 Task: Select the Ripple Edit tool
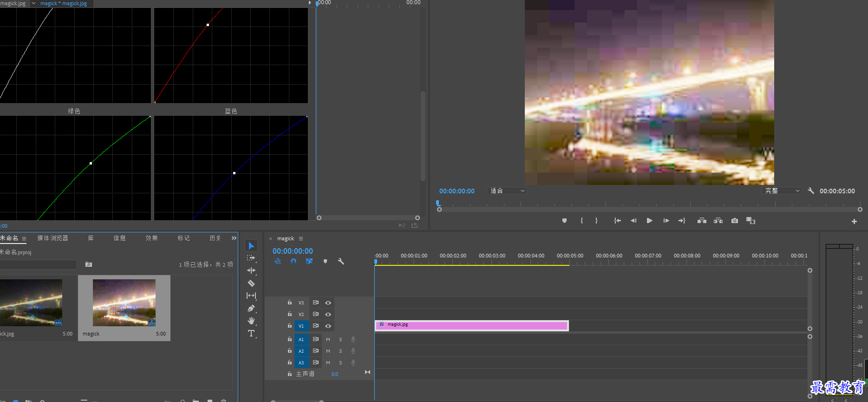point(251,270)
